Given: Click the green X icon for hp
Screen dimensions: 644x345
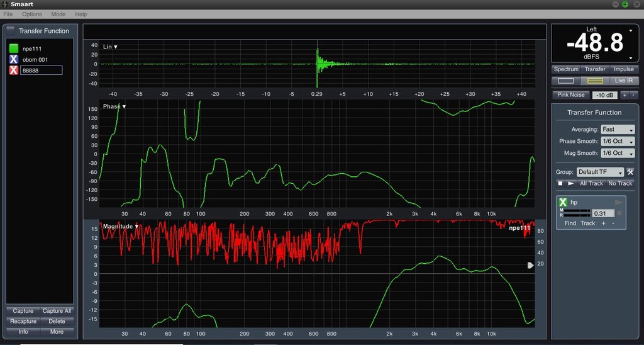Looking at the screenshot, I should tap(563, 202).
